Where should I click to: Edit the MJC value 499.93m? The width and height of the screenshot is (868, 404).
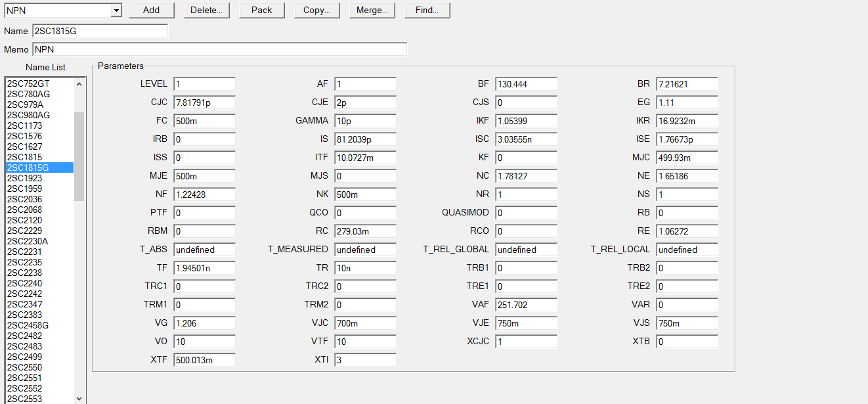[x=687, y=158]
